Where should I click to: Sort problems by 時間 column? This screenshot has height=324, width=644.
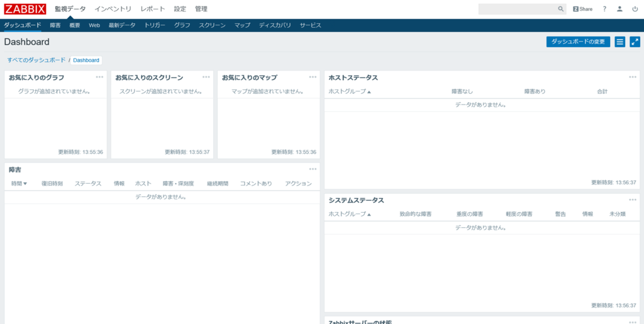click(x=19, y=184)
